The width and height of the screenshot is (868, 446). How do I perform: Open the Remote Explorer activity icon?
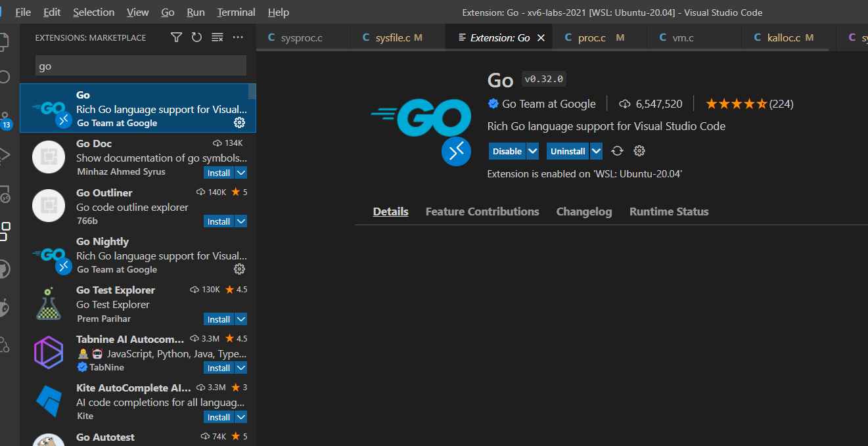point(5,194)
